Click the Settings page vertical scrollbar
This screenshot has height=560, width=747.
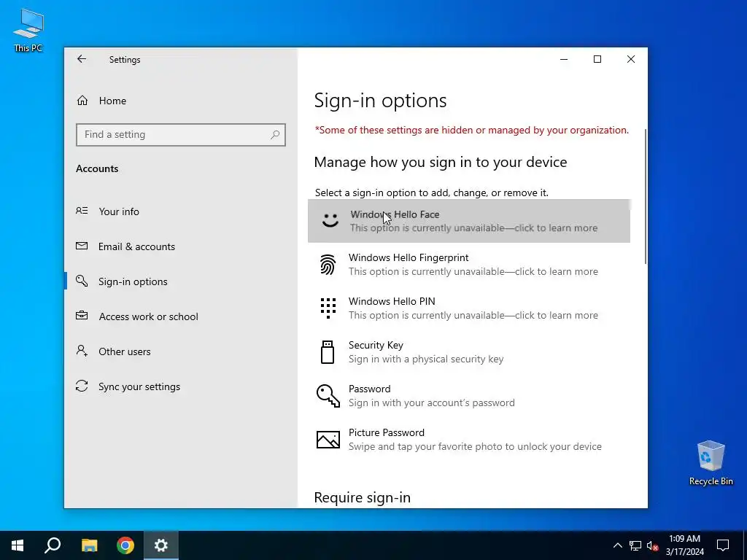[645, 196]
